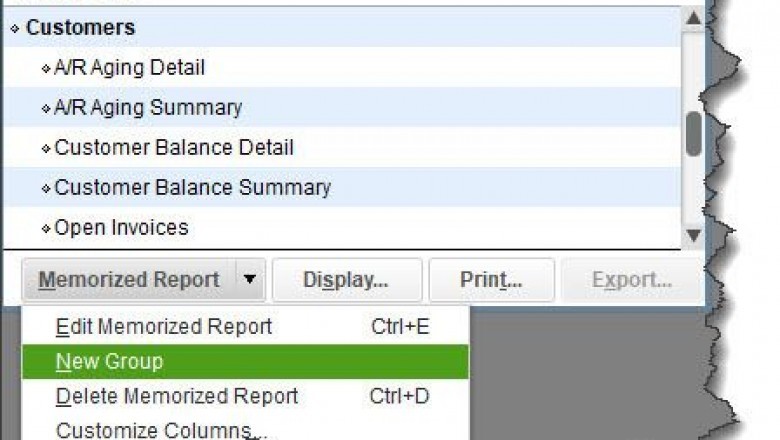The image size is (780, 440).
Task: Select the A/R Aging Detail report
Action: (x=342, y=67)
